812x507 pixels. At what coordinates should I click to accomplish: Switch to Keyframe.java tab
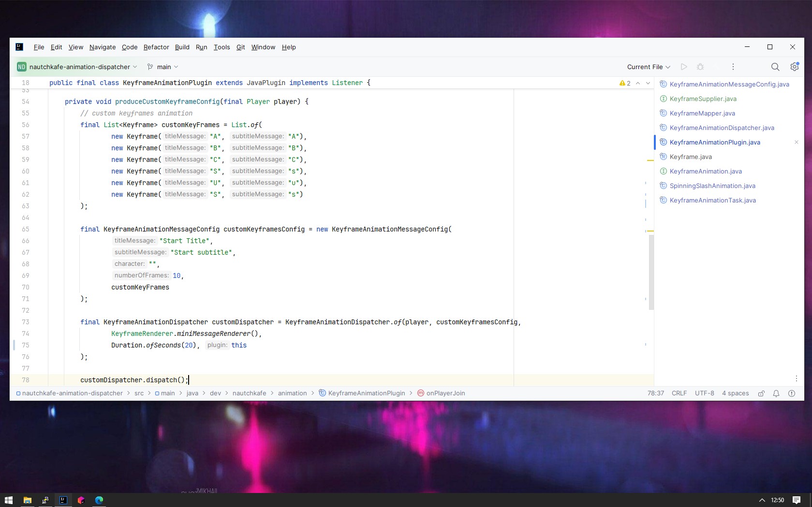(729, 157)
